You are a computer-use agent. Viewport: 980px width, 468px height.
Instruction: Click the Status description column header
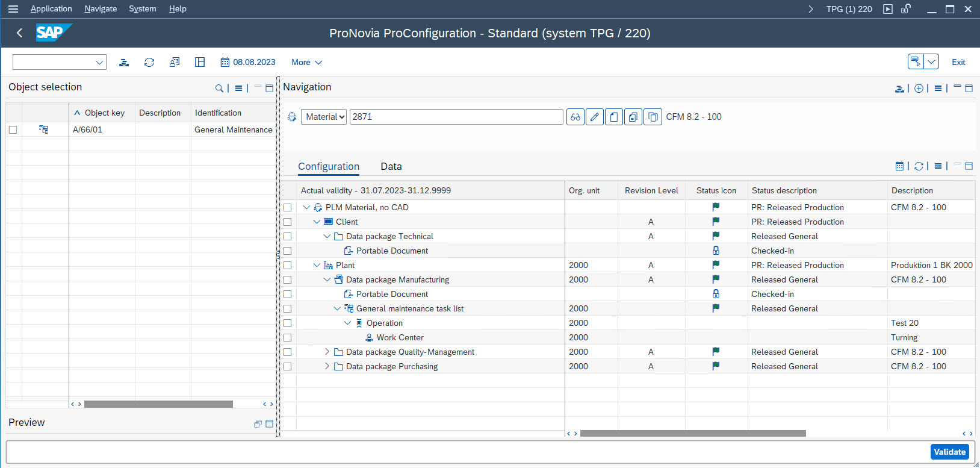click(817, 190)
